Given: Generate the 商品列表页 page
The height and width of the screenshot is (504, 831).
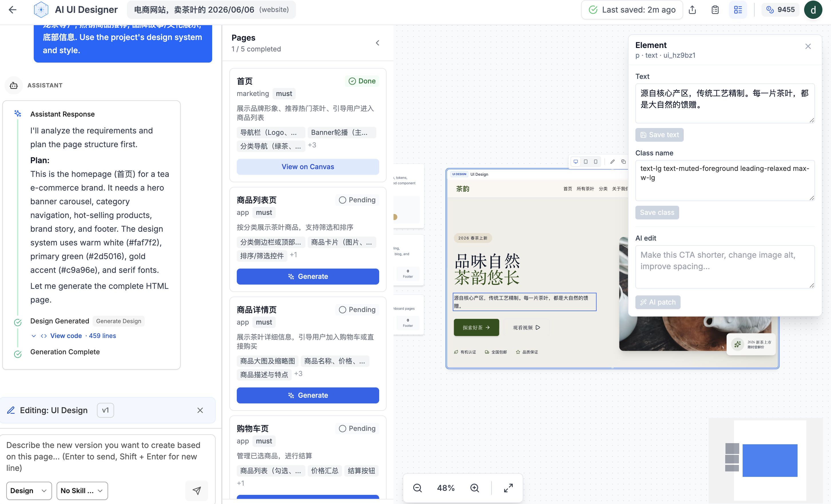Looking at the screenshot, I should click(308, 276).
